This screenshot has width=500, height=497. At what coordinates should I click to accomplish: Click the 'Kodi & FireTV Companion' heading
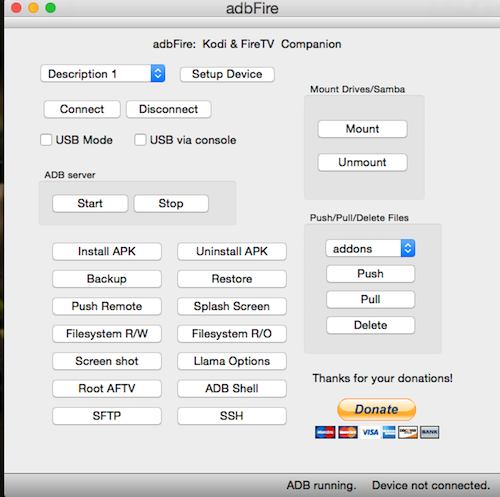click(x=272, y=44)
